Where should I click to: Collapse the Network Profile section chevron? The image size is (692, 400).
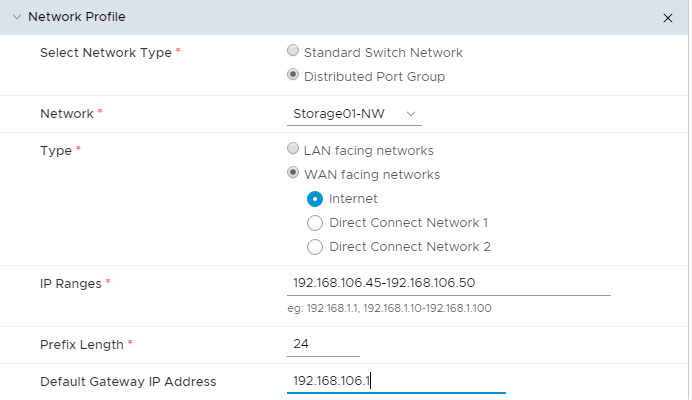tap(16, 17)
